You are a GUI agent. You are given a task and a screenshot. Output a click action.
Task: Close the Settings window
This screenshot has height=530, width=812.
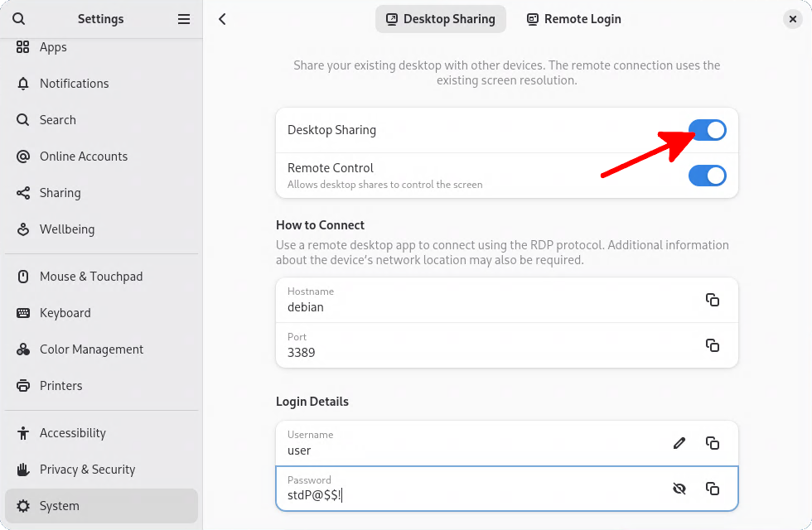point(792,19)
